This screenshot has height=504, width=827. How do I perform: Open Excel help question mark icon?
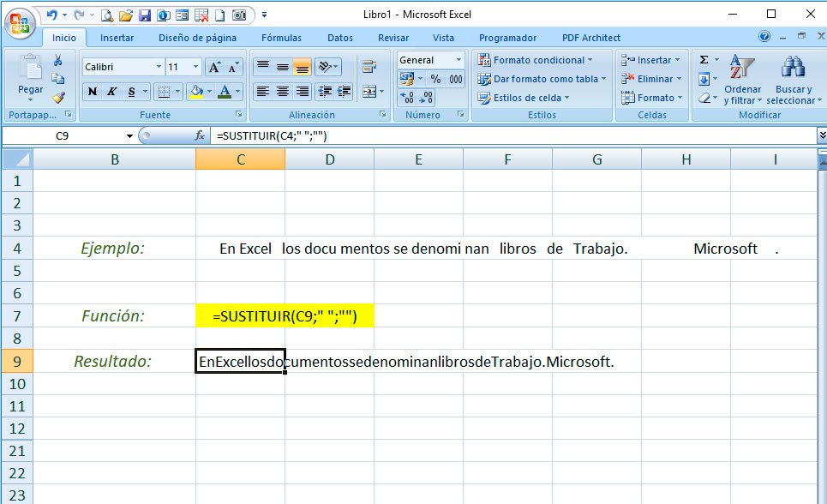764,36
